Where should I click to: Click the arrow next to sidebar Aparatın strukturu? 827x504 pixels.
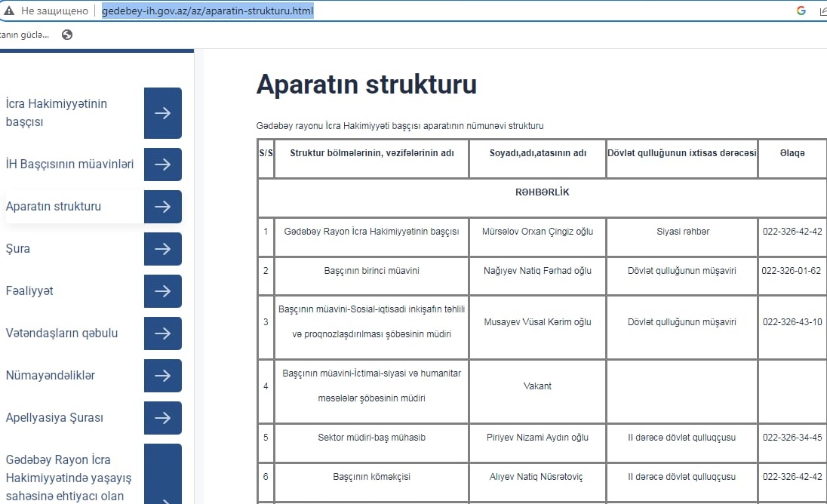pyautogui.click(x=163, y=207)
